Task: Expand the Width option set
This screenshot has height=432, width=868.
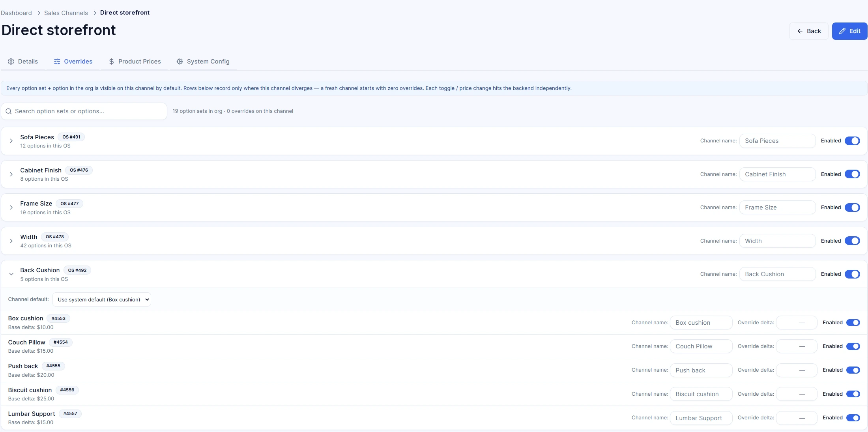Action: (11, 241)
